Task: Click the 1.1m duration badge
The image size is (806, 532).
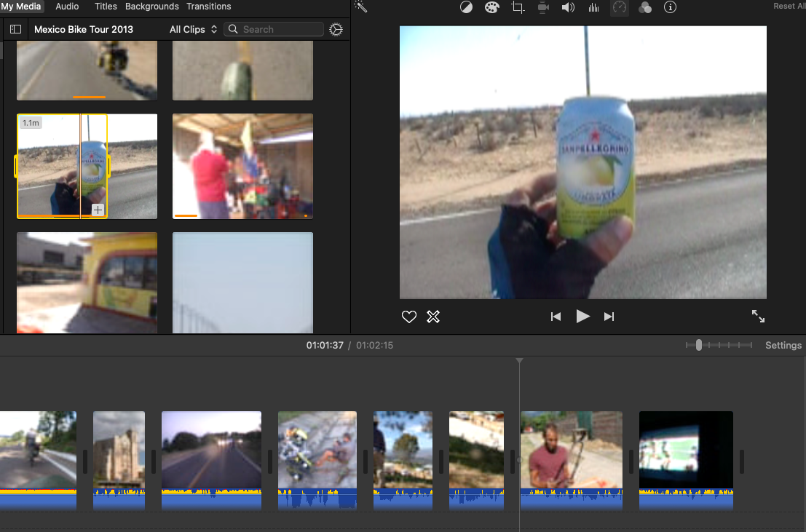Action: pos(31,123)
